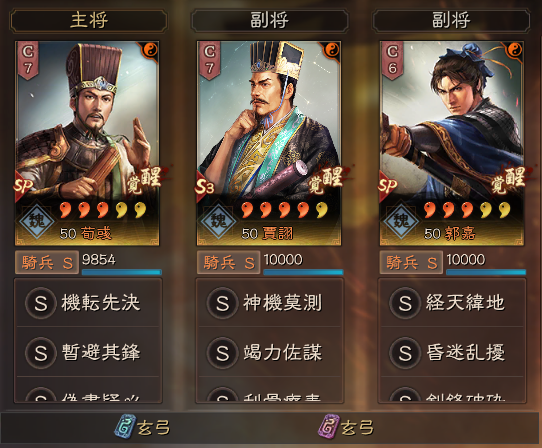Select the 荀彧 general portrait card
542x448 pixels.
click(87, 143)
